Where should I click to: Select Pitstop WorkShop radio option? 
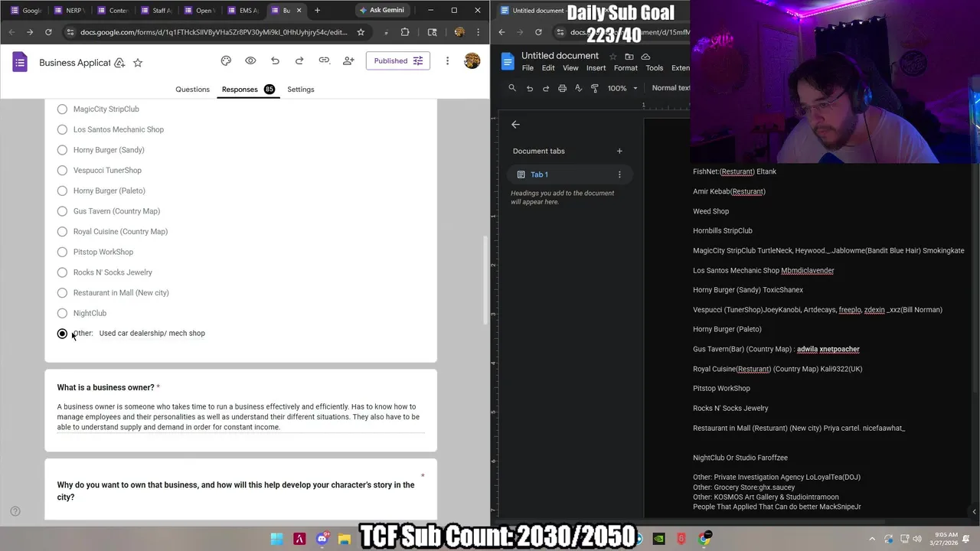(62, 252)
